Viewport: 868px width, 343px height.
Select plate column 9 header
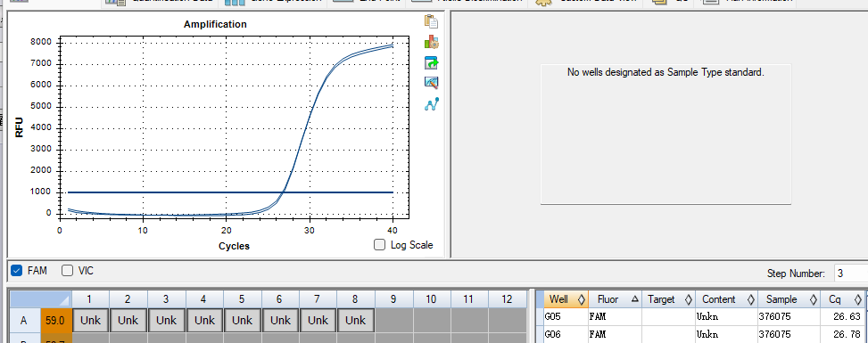coord(393,299)
